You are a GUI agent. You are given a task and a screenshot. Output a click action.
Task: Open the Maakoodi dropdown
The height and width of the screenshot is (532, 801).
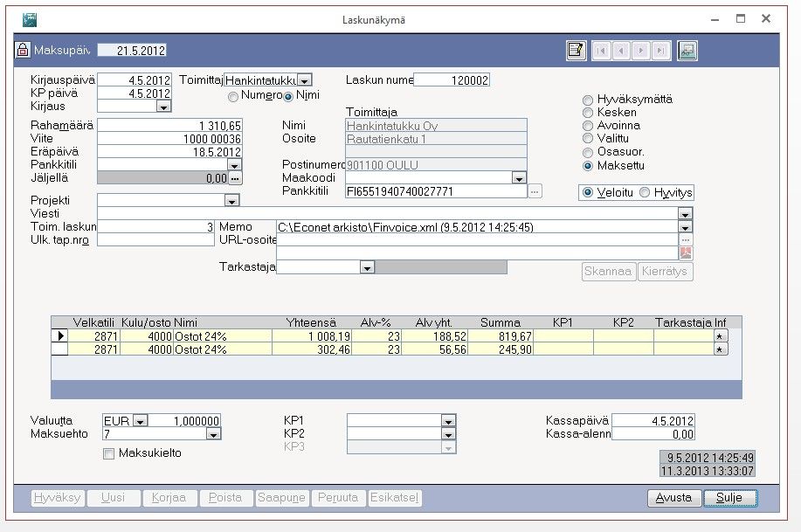pos(519,178)
